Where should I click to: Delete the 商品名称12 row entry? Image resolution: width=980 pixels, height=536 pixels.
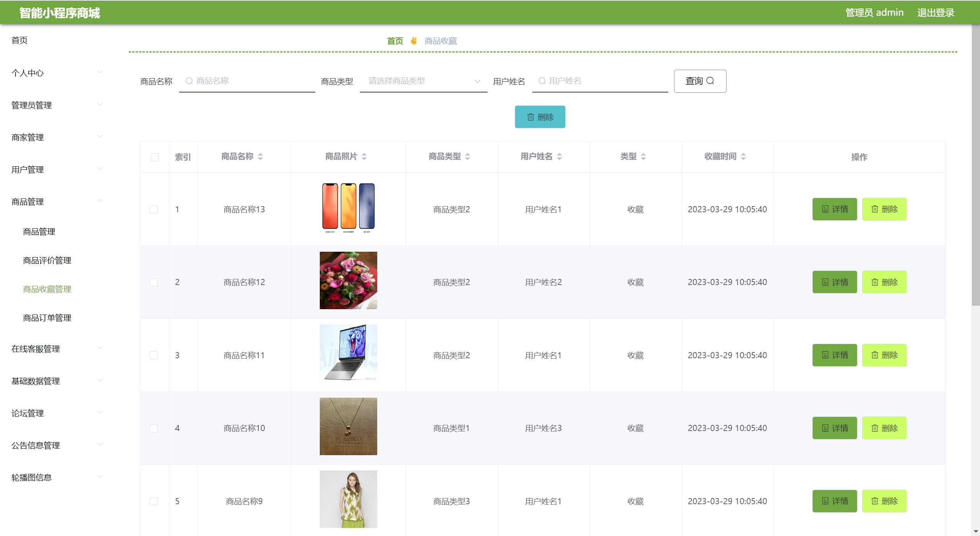884,282
